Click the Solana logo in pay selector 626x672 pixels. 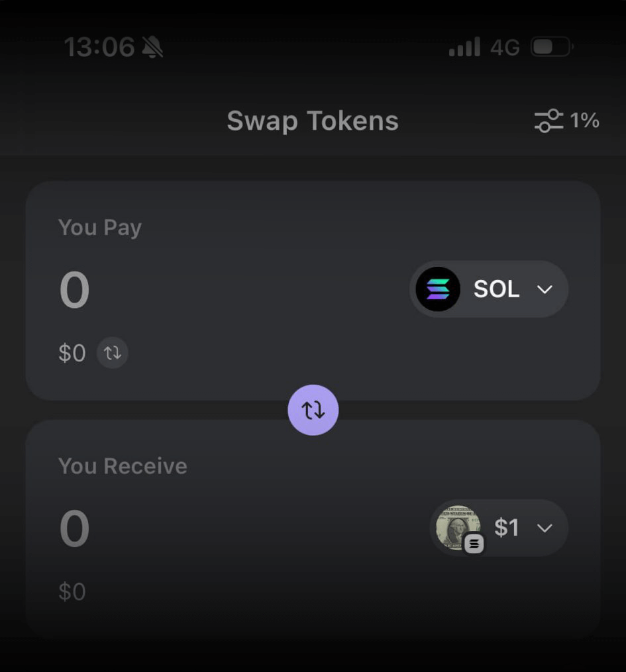coord(438,289)
